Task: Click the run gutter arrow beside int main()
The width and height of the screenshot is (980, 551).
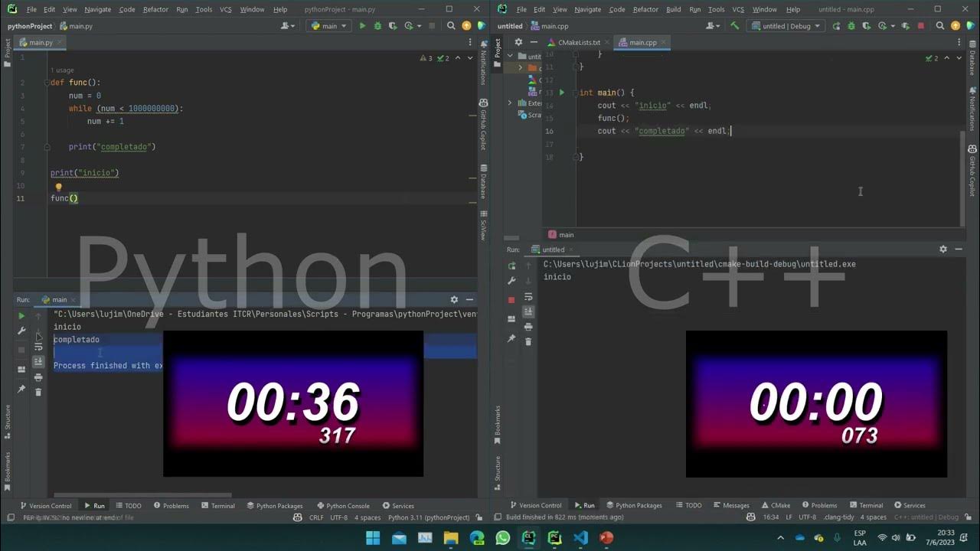Action: (561, 93)
